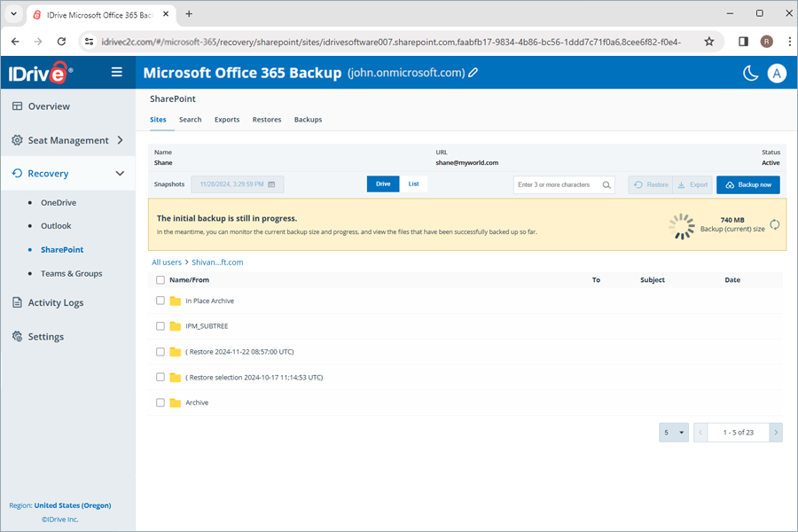Screen dimensions: 798x532
Task: Check the Archive folder checkbox
Action: 160,402
